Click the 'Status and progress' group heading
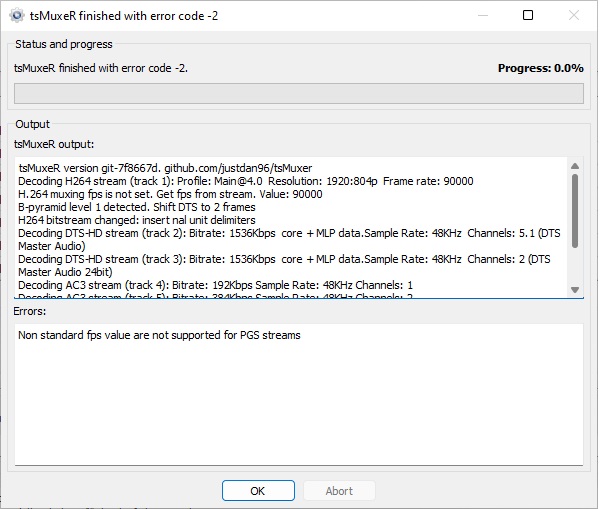The width and height of the screenshot is (614, 509). (x=64, y=44)
